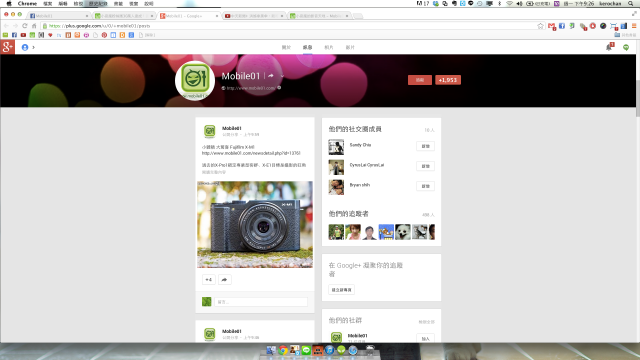Open the Apple menu
The height and width of the screenshot is (360, 640).
coord(9,3)
